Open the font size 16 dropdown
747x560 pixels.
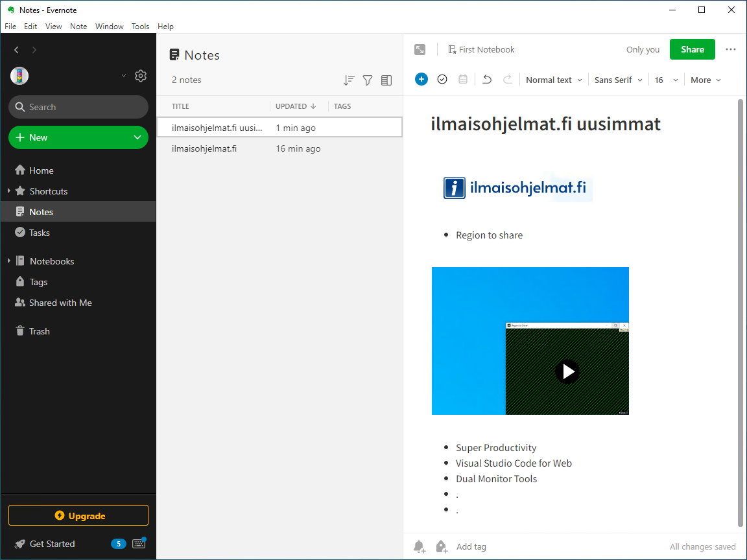[x=666, y=80]
